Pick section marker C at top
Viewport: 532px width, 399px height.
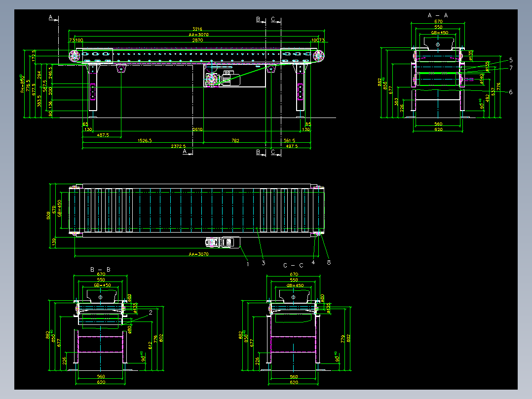coord(273,19)
